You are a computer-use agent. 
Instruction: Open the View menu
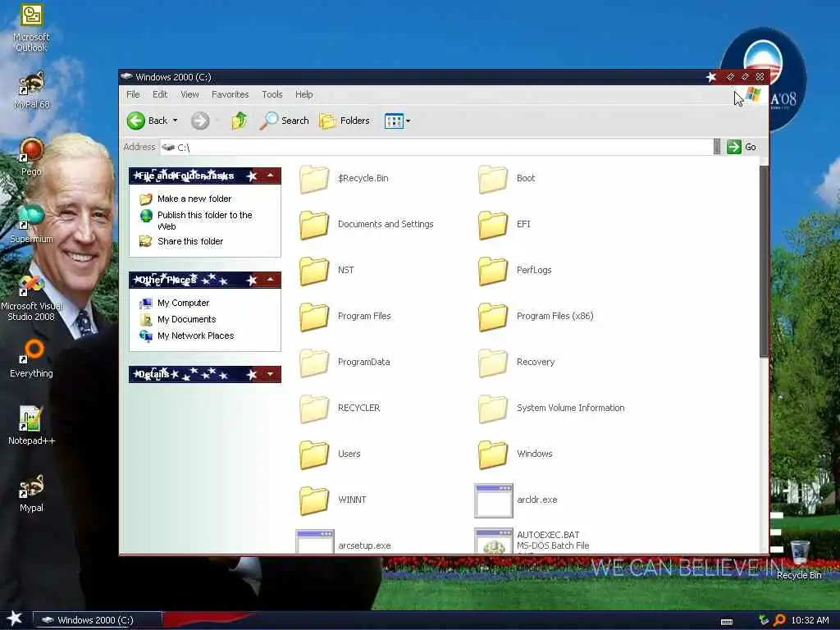tap(189, 94)
